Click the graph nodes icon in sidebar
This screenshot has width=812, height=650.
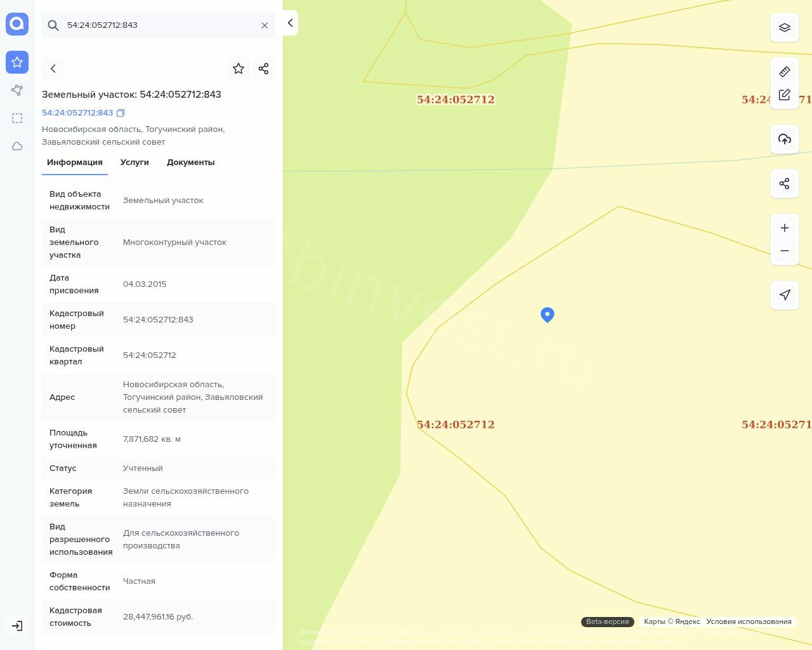coord(17,90)
